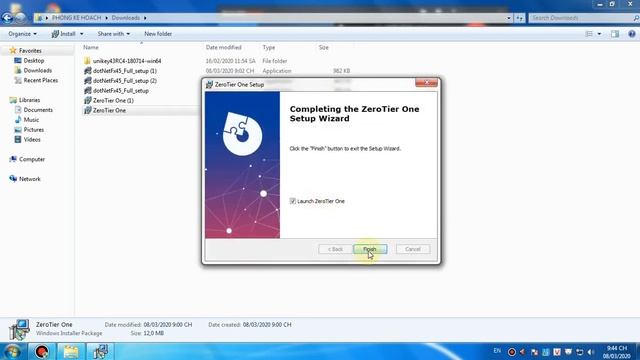Toggle the preview pane icon
This screenshot has height=360, width=640.
(615, 34)
